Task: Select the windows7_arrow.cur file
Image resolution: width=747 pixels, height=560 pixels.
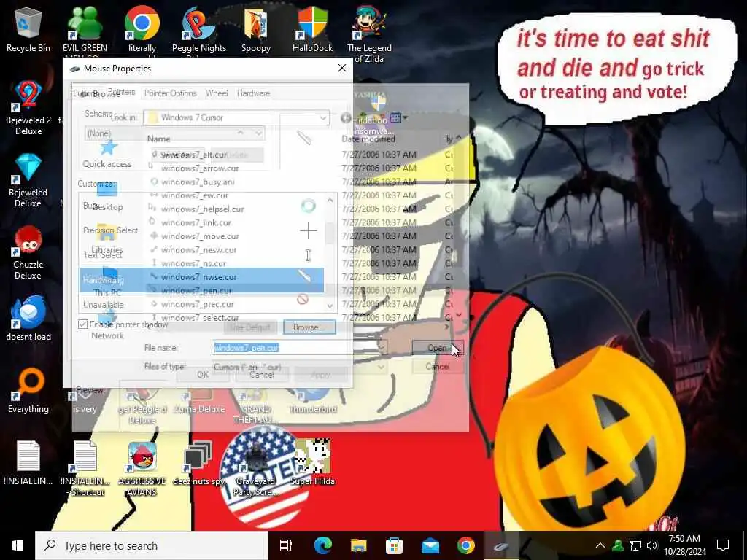Action: 200,168
